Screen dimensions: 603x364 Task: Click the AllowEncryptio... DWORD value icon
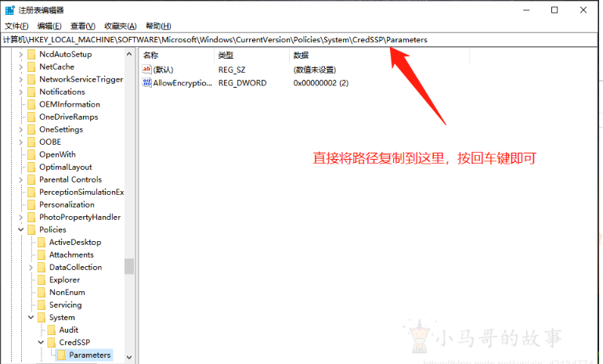(146, 83)
